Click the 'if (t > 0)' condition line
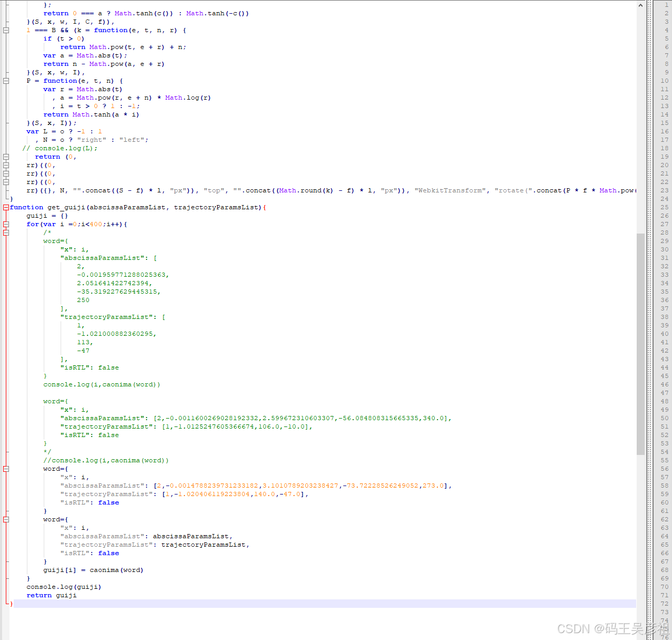 pyautogui.click(x=64, y=38)
